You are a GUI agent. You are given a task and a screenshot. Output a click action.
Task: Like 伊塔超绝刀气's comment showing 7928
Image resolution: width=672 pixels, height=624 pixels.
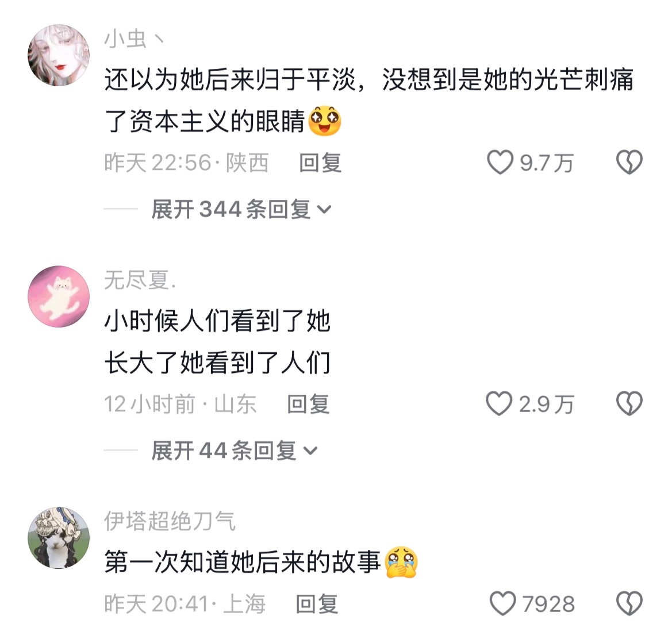pos(503,603)
